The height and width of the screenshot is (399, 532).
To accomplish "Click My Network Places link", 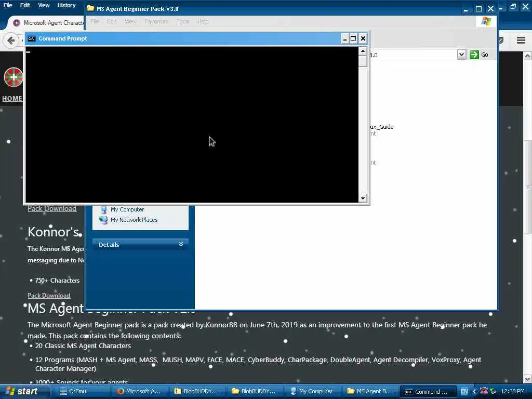I will 134,220.
